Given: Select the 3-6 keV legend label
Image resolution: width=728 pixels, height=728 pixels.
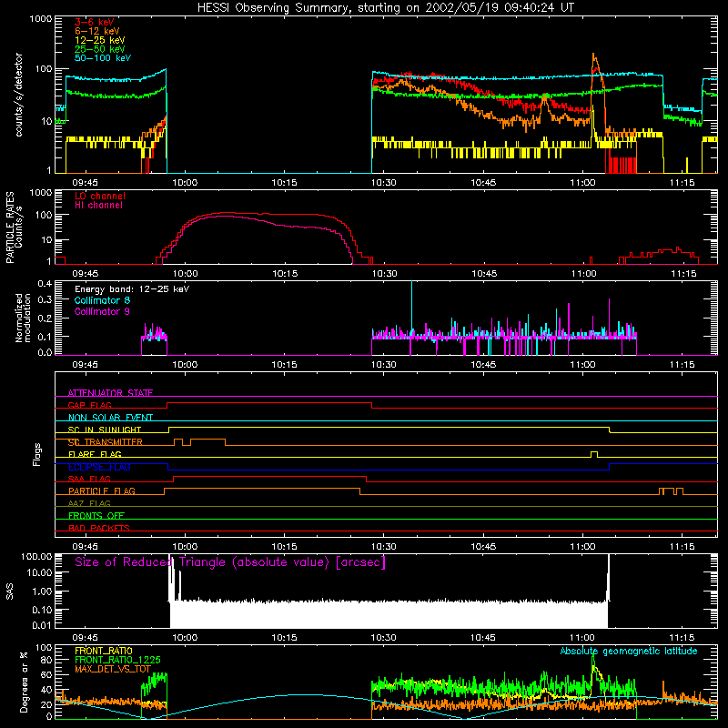Looking at the screenshot, I should (95, 22).
